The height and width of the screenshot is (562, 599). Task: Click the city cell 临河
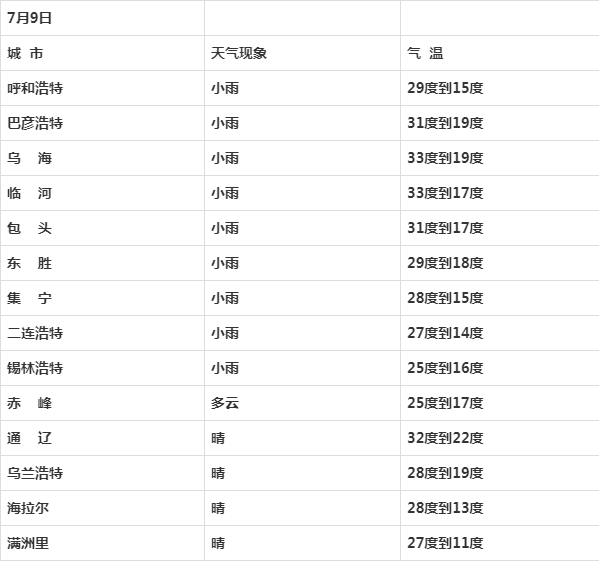[x=102, y=193]
